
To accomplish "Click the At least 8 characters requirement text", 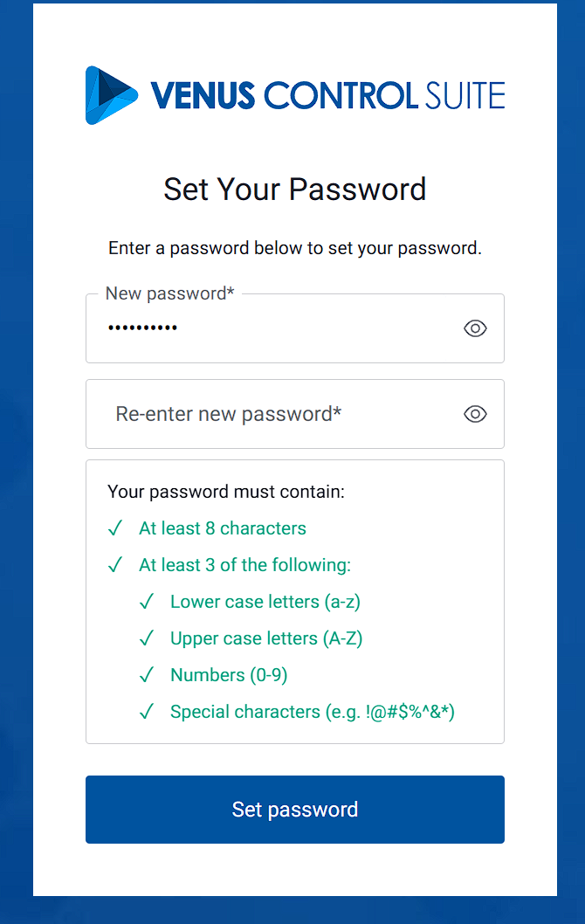I will point(223,528).
